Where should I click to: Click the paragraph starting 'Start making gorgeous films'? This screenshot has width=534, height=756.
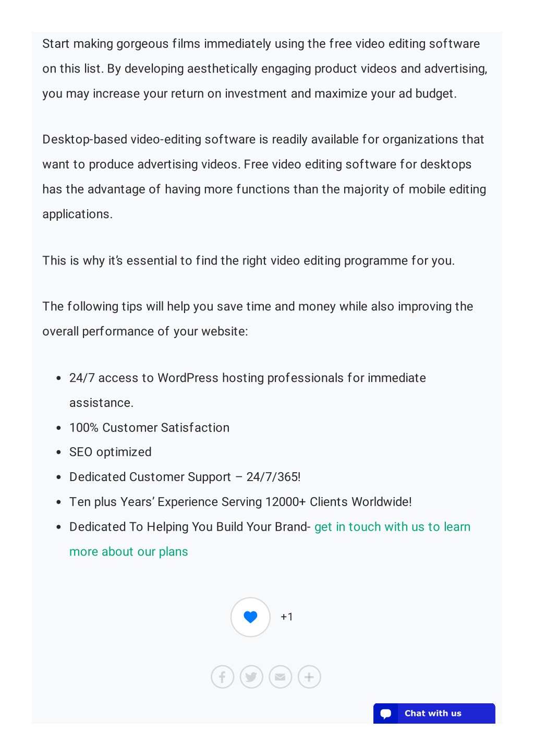click(x=265, y=69)
